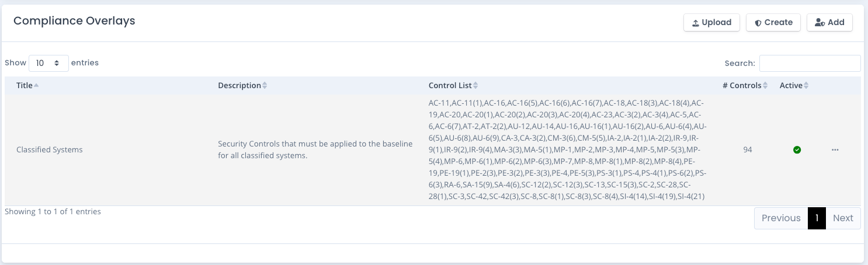Click the upload arrow icon in Upload
868x265 pixels.
coord(695,23)
